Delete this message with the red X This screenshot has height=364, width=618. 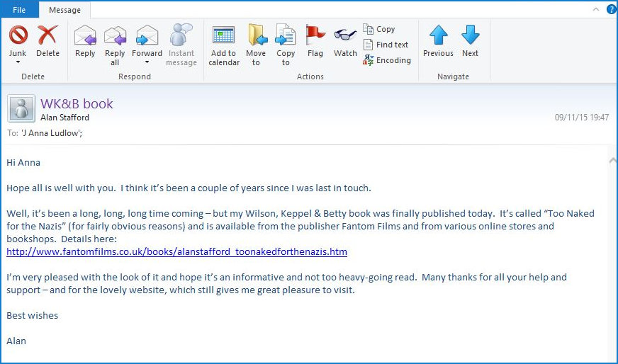47,35
